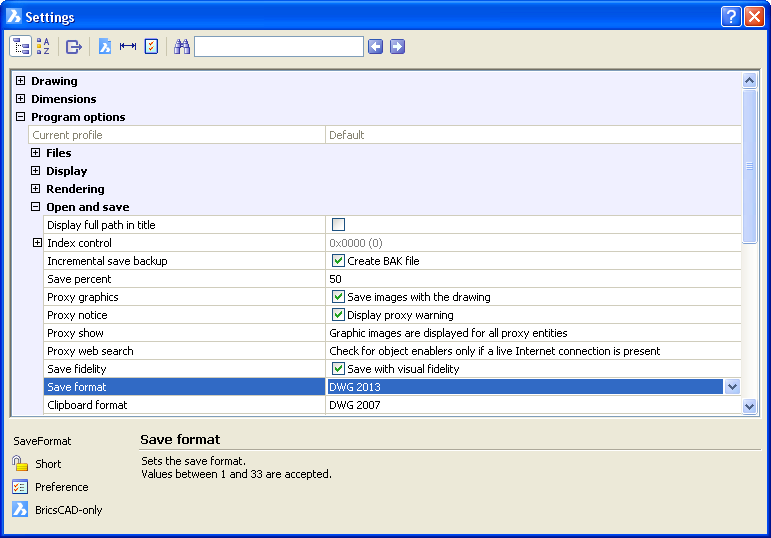Toggle Display full path in title checkbox
Screen dimensions: 771x538
(338, 225)
